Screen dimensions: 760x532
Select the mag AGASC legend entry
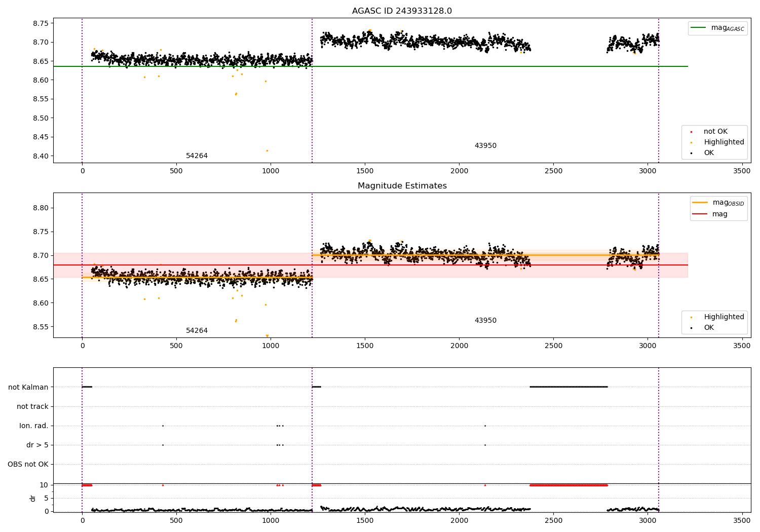click(717, 28)
